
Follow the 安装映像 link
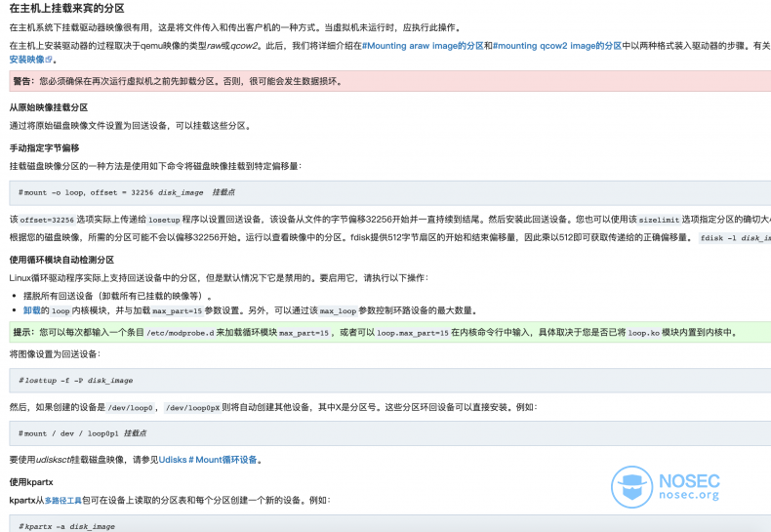click(x=25, y=60)
